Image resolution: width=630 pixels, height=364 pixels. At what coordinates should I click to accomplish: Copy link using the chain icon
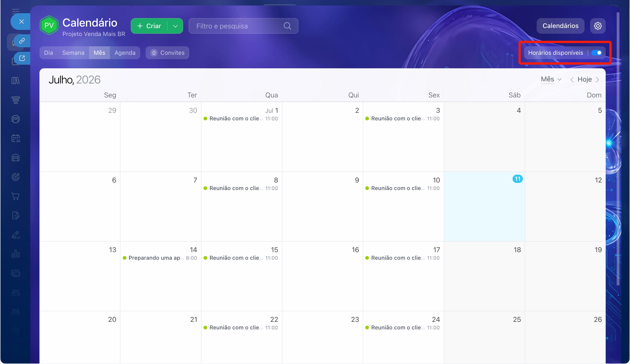pos(22,41)
